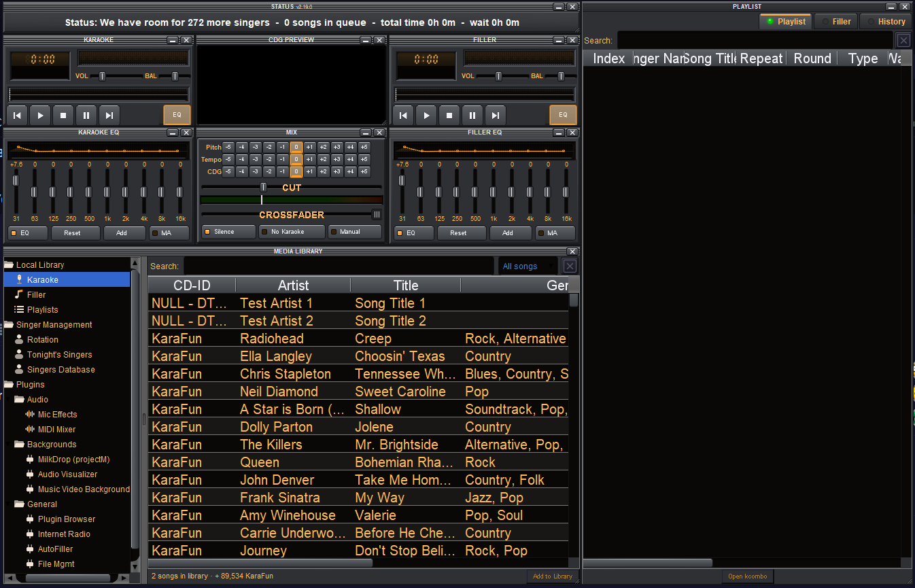
Task: Collapse the Singer Management folder
Action: tap(9, 325)
